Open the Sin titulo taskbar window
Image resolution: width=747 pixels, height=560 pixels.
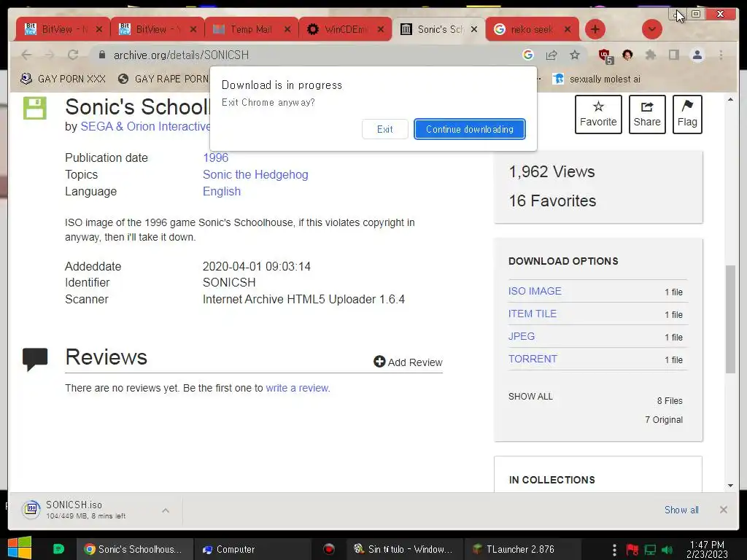pyautogui.click(x=403, y=550)
